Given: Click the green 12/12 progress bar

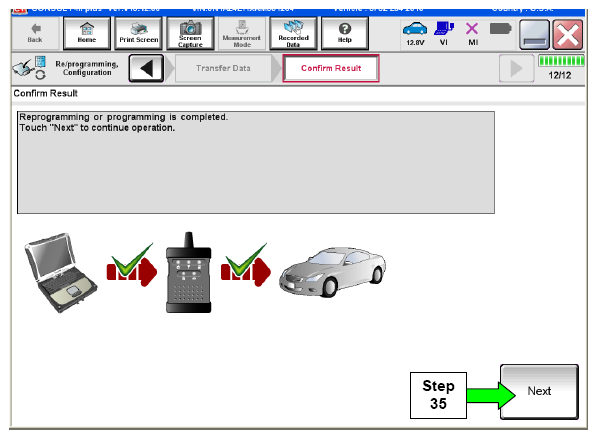Looking at the screenshot, I should [561, 61].
